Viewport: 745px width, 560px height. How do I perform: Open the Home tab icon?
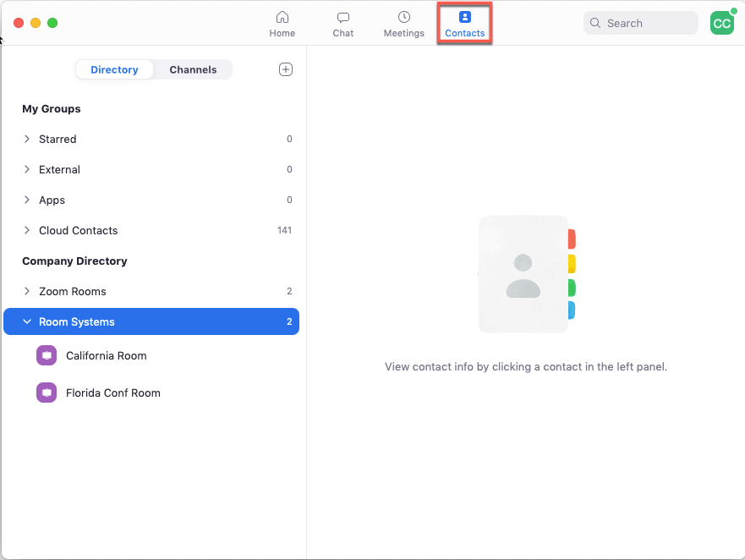click(x=282, y=18)
